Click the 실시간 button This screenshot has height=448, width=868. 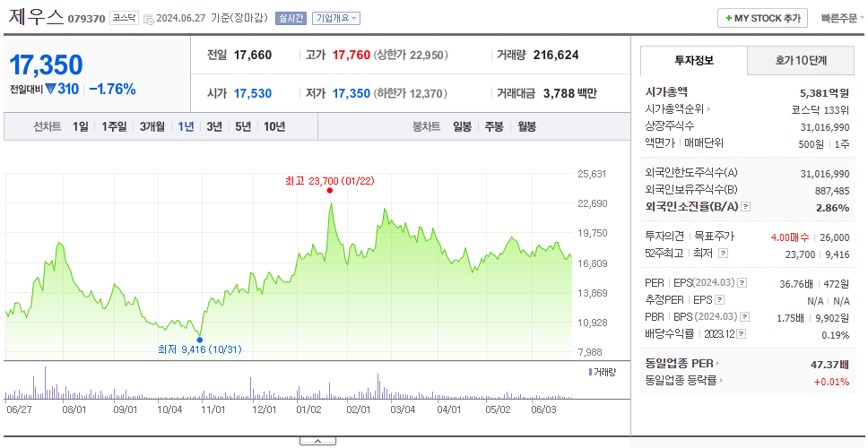(x=291, y=18)
